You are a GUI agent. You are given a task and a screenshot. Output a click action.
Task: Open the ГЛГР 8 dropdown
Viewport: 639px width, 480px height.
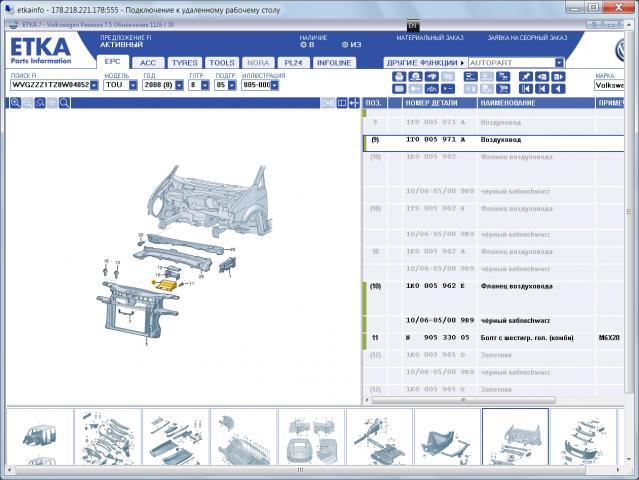point(205,85)
